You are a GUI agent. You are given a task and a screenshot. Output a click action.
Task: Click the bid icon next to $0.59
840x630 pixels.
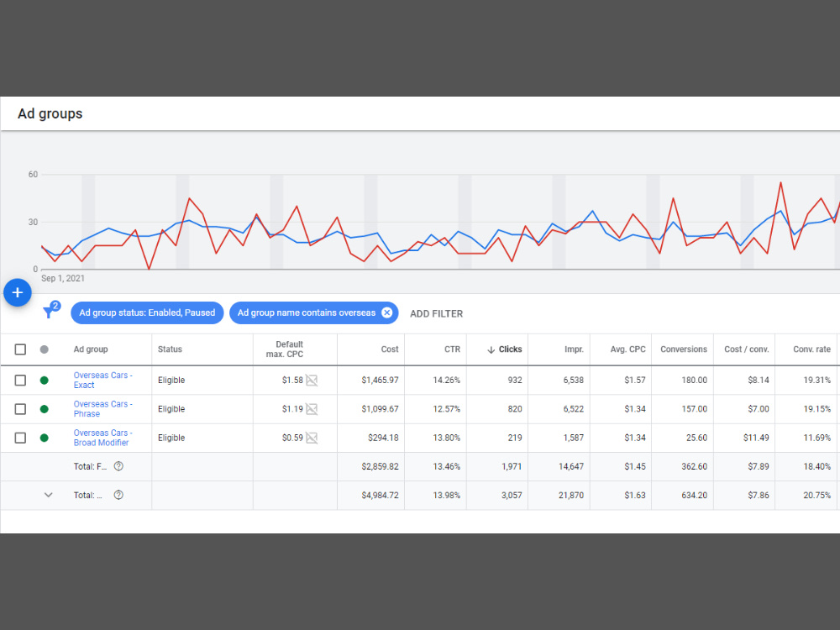click(x=312, y=438)
